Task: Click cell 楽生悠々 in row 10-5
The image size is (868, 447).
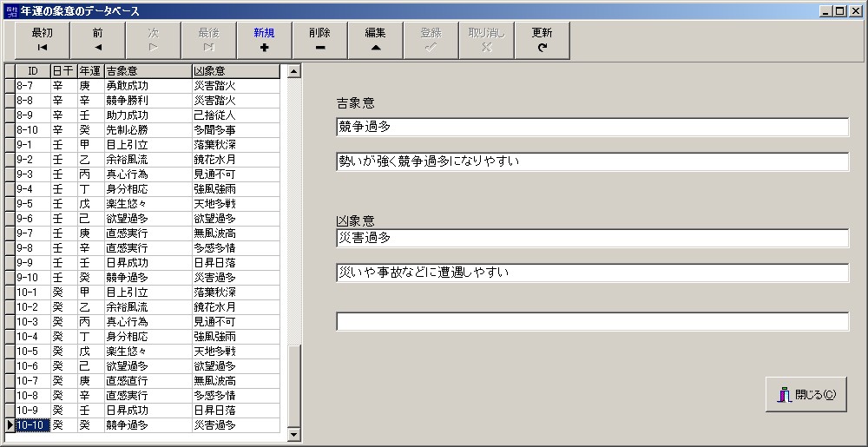Action: coord(148,352)
